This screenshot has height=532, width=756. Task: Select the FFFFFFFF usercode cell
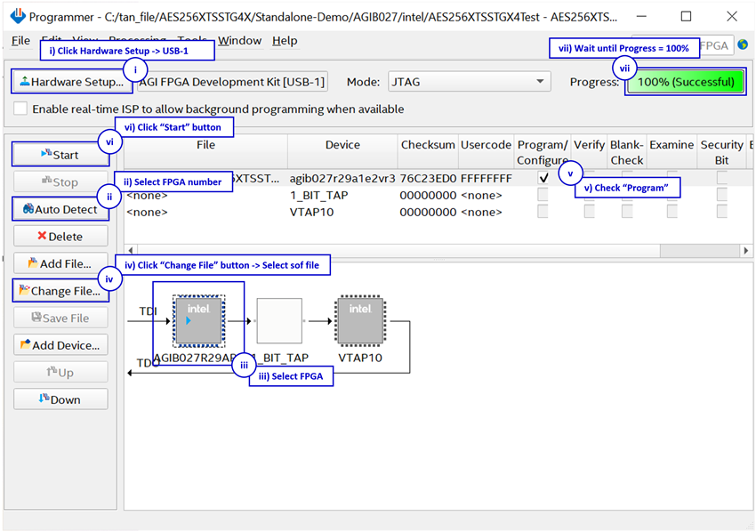click(486, 178)
